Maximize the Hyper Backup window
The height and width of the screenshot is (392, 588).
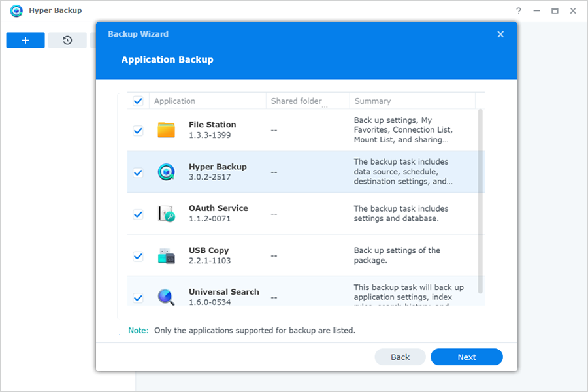tap(555, 11)
